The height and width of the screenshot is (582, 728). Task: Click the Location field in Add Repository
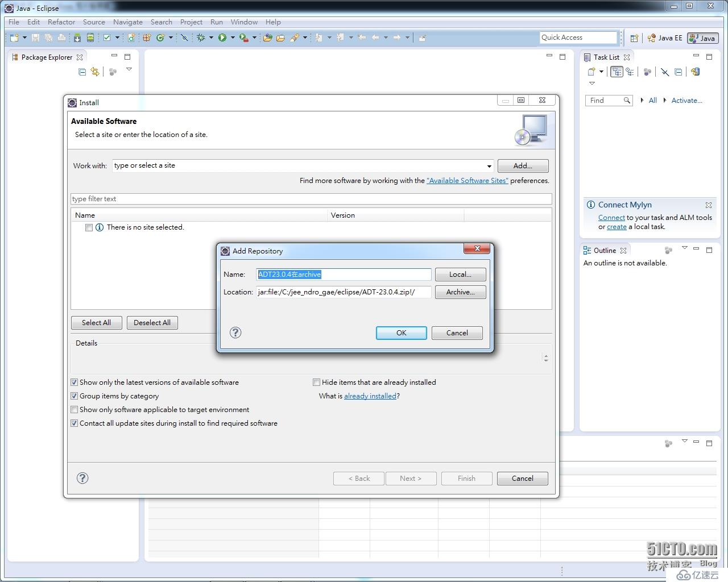point(344,292)
